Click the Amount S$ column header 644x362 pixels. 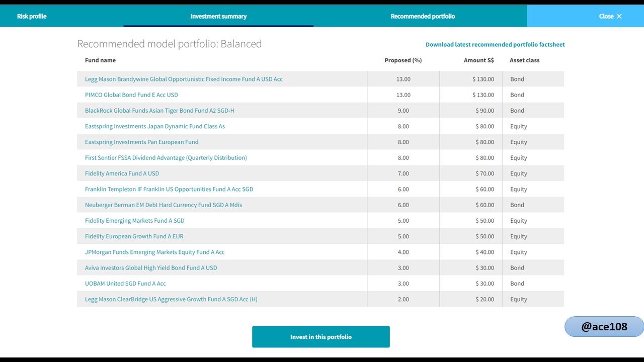click(x=478, y=60)
